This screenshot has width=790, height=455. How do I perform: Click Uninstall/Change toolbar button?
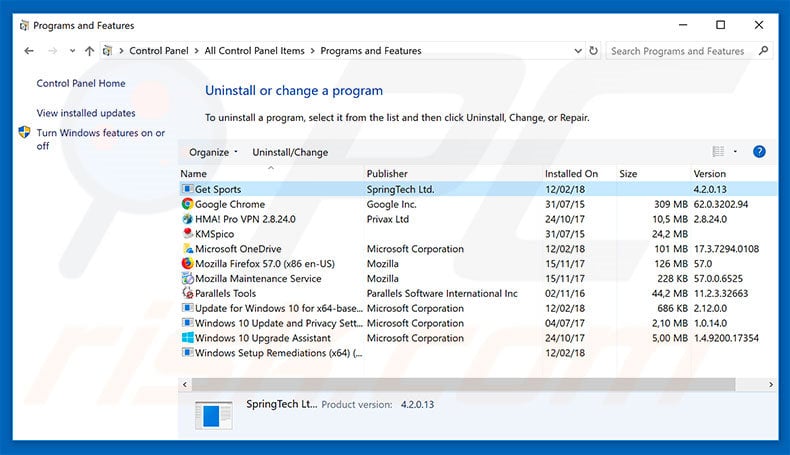click(290, 152)
